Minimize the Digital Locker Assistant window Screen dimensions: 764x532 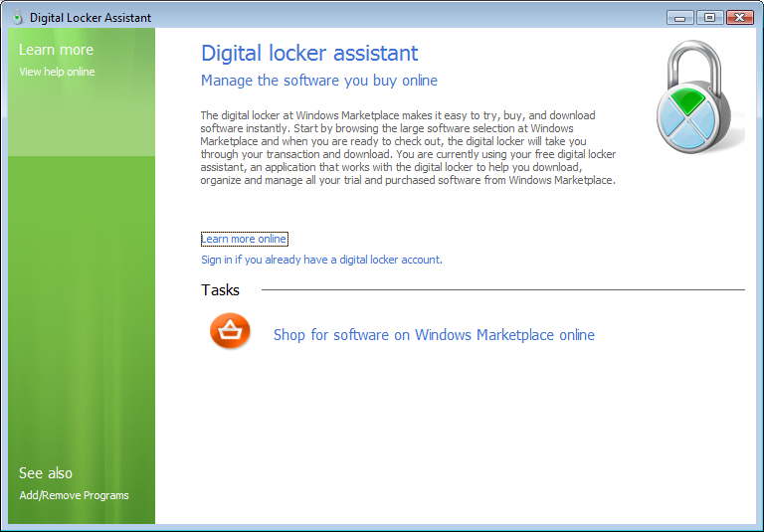tap(680, 18)
